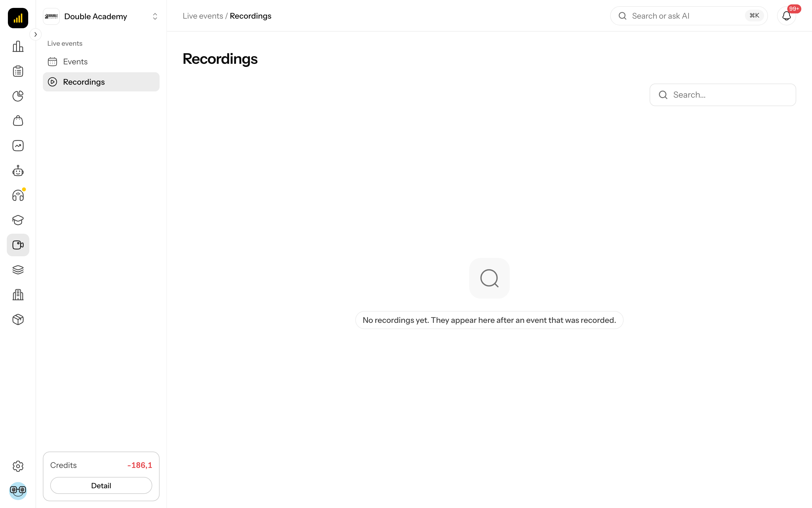Open the clipboard list icon in sidebar

(x=18, y=71)
